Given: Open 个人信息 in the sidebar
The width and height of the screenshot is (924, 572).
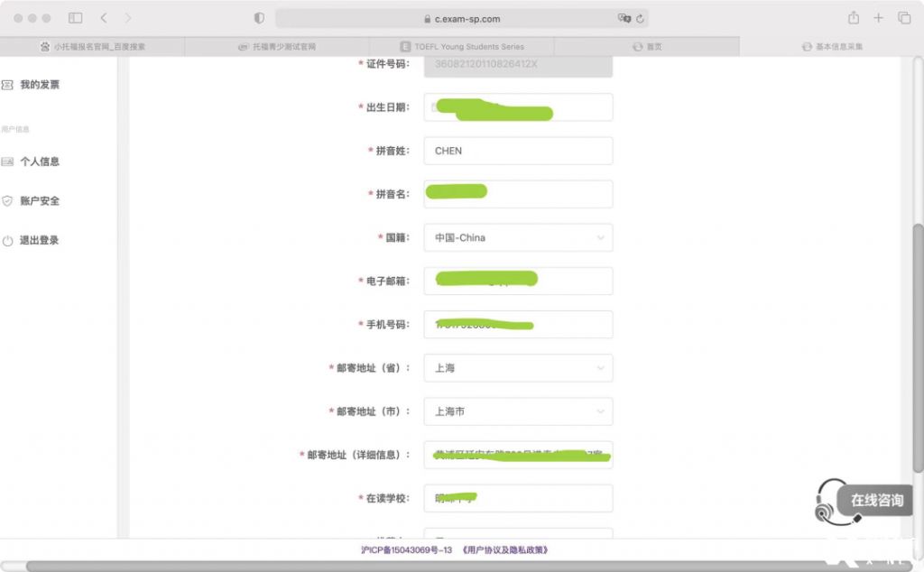Looking at the screenshot, I should pos(40,161).
